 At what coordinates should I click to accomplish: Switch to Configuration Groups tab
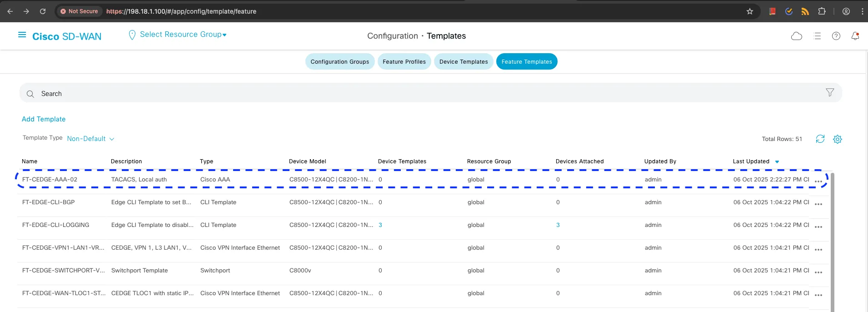tap(340, 61)
